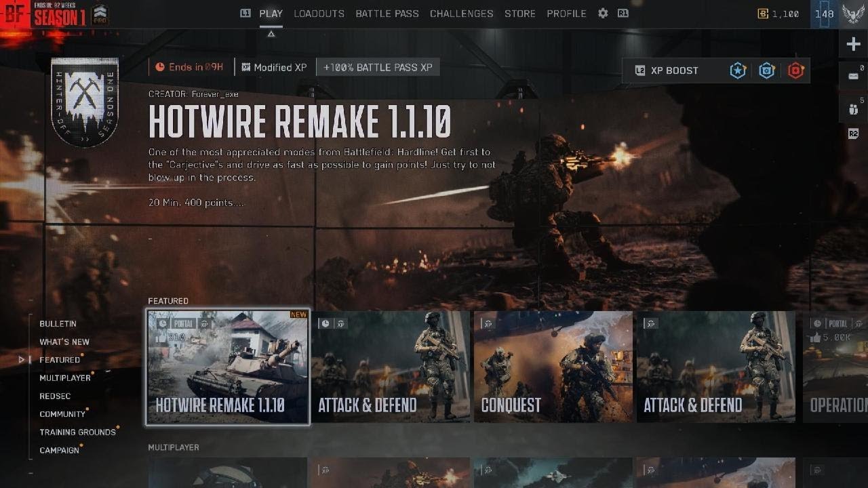Click the +100% BATTLE PASS XP badge

(378, 68)
